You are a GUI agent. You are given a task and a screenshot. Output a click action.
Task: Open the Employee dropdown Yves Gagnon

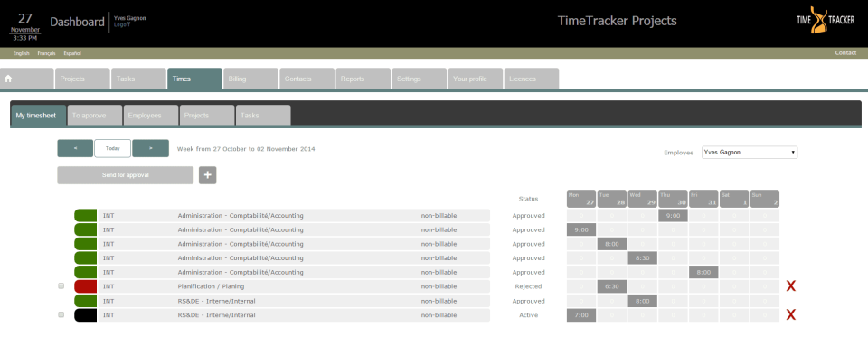(x=750, y=153)
